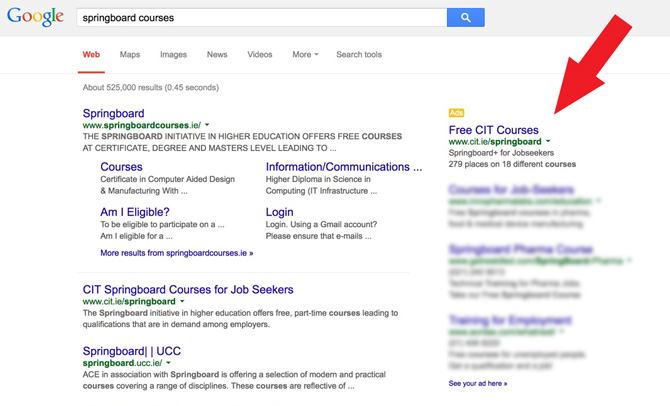This screenshot has width=670, height=406.
Task: Click the Springboard+ for Jobseekers ad line
Action: 501,153
